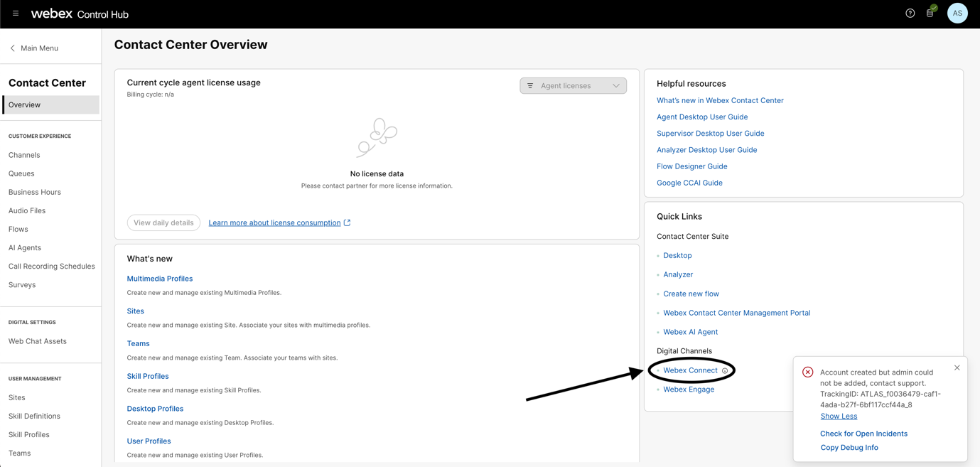Open the Agent licenses dropdown
The height and width of the screenshot is (467, 980).
pyautogui.click(x=573, y=86)
